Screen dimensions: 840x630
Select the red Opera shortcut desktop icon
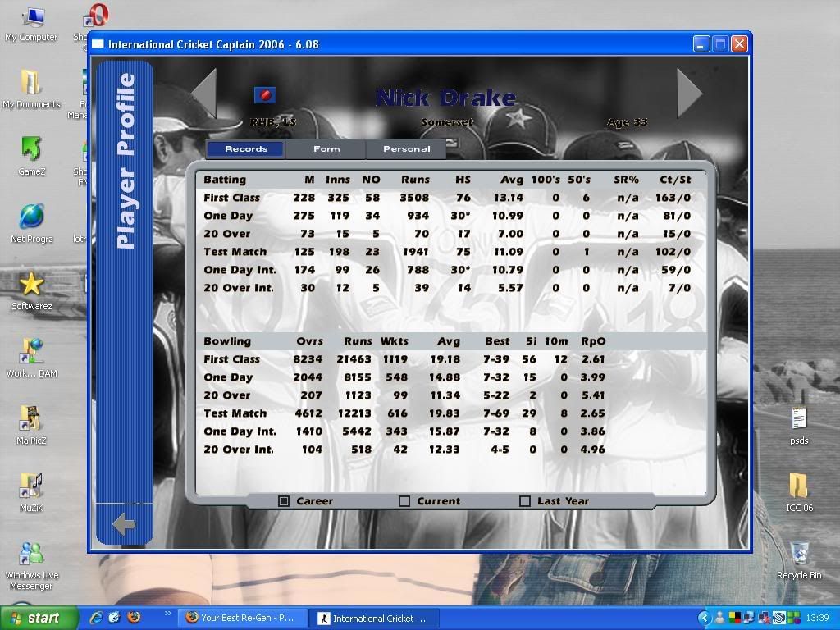point(97,16)
